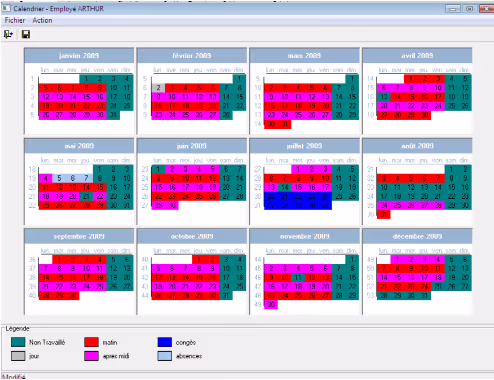Viewport: 494px width, 380px height.
Task: Open the Fichier menu
Action: point(15,20)
